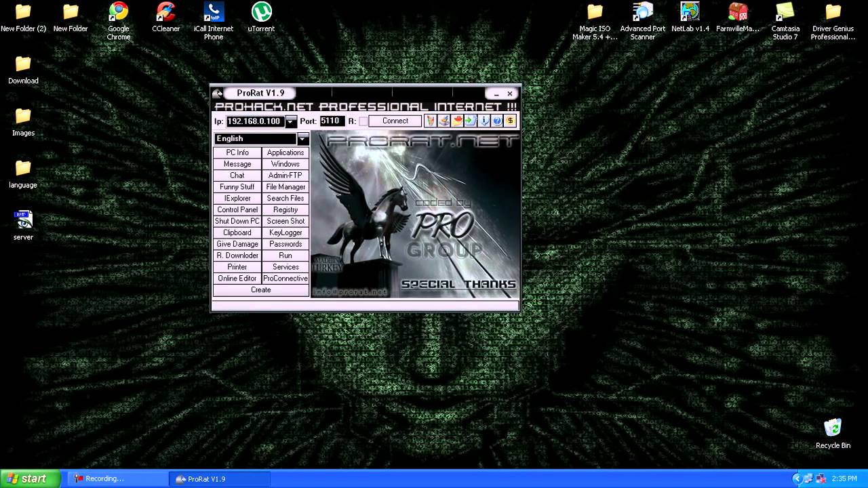Click the Port field showing 5110
Screen dimensions: 868x488
331,121
